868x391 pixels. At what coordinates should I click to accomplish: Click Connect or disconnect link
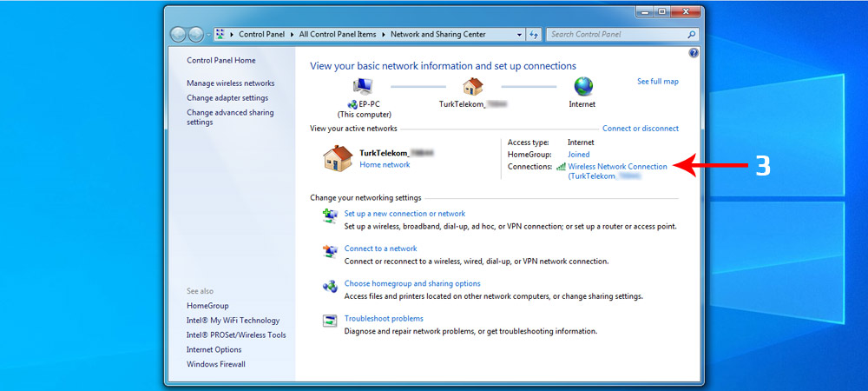[641, 129]
